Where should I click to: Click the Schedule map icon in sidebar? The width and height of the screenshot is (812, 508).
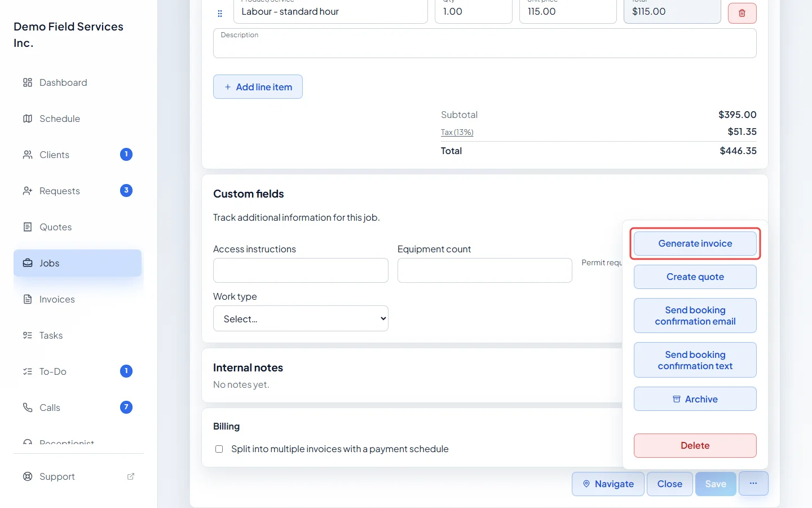click(x=28, y=119)
